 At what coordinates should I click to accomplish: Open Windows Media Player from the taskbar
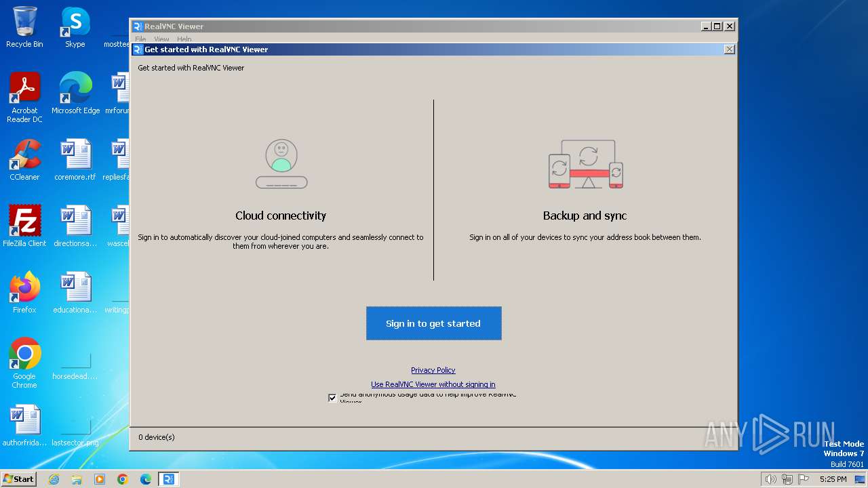point(100,479)
